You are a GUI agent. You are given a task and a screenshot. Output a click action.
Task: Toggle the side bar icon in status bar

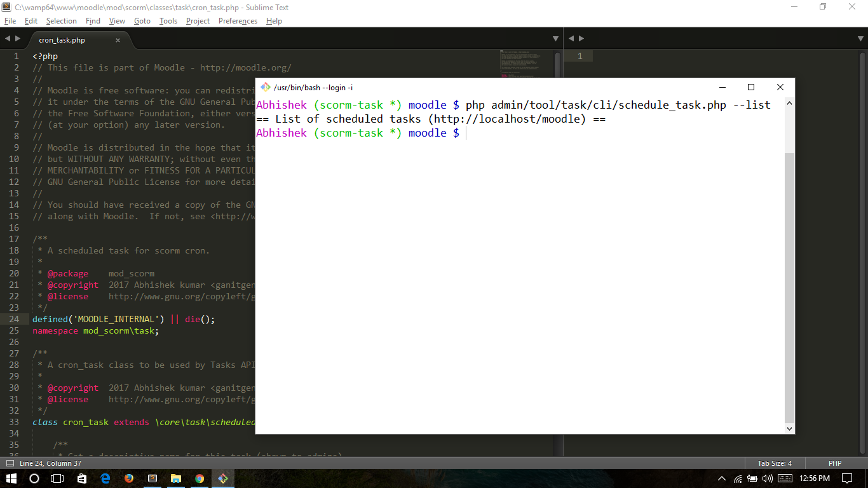(10, 463)
